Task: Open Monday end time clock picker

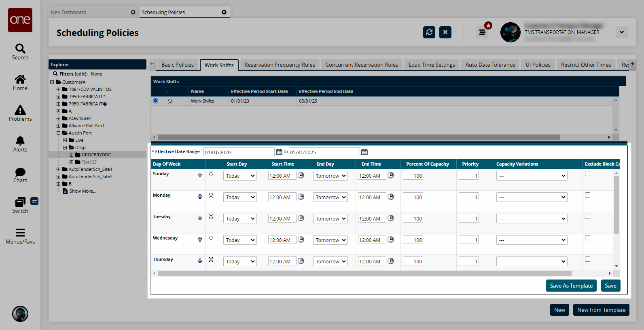Action: click(391, 197)
